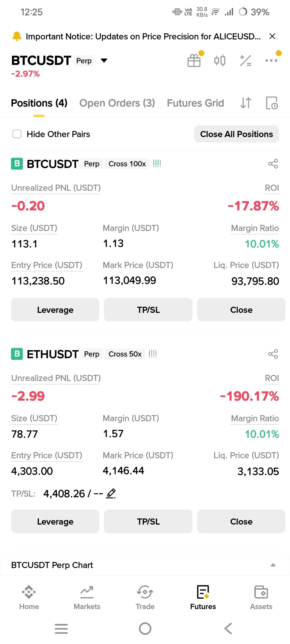Open the futures calculator icon
The image size is (290, 644).
point(245,60)
